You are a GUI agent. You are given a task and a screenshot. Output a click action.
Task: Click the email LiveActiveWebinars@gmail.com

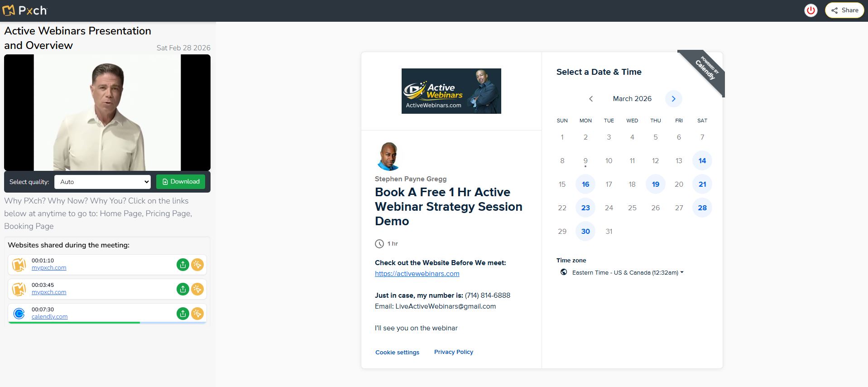click(446, 306)
